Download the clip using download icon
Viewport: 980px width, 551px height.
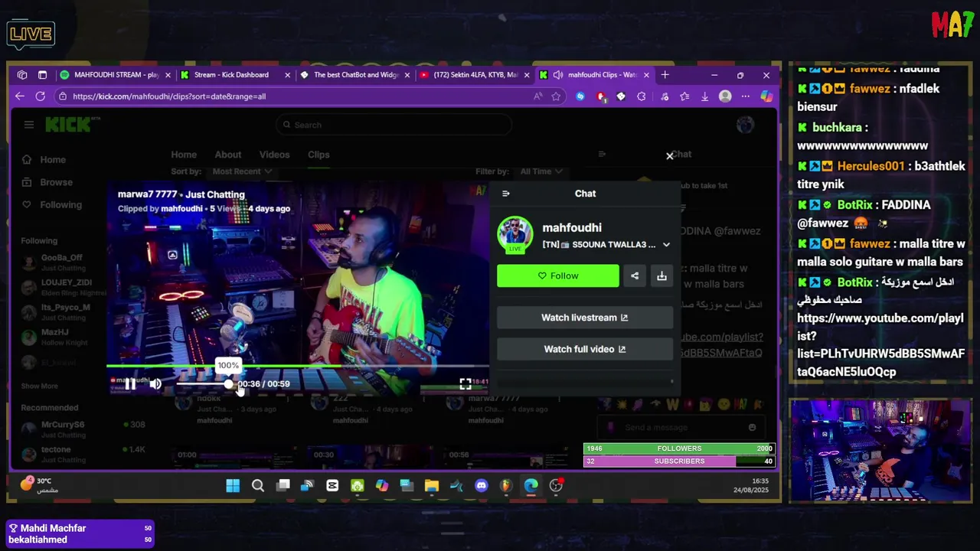tap(661, 275)
